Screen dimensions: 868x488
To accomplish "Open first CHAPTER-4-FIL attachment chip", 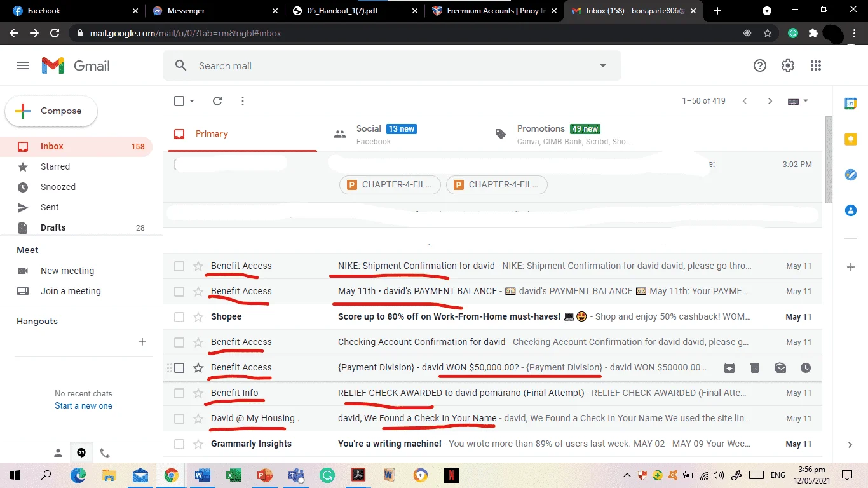I will tap(390, 185).
